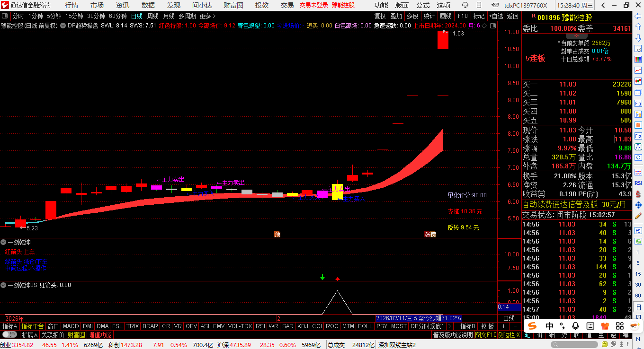
Task: Click the down-arrow icon on the right sidebar
Action: click(638, 37)
